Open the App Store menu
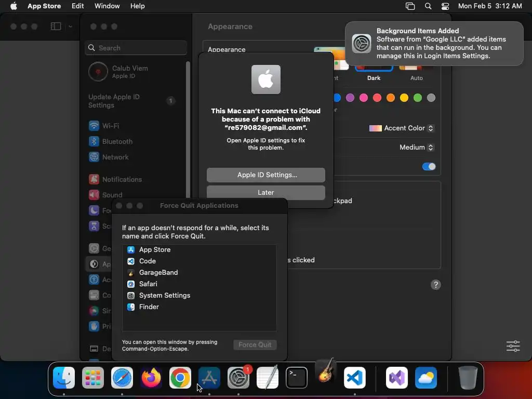Viewport: 532px width, 399px height. [44, 6]
